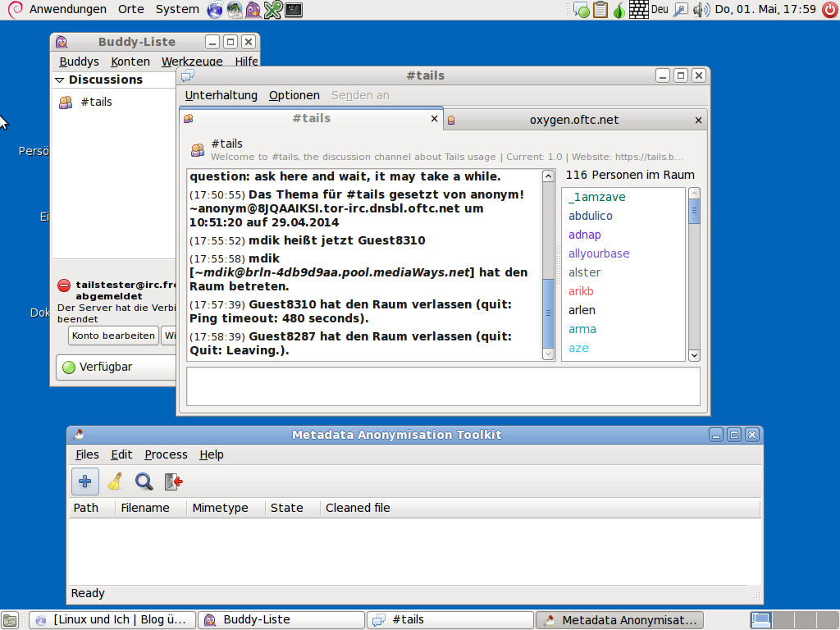Screen dimensions: 840x630
Task: Click the Quit door icon in MAT toolbar
Action: (x=173, y=482)
